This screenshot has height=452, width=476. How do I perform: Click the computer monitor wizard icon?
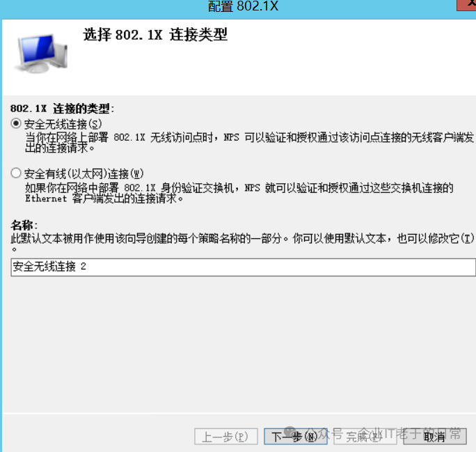tap(41, 53)
